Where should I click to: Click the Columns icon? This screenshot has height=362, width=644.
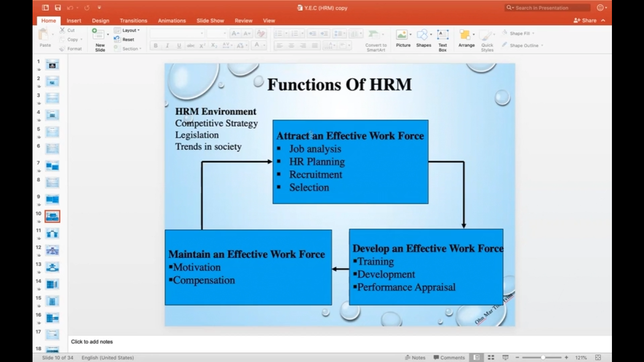pyautogui.click(x=355, y=33)
